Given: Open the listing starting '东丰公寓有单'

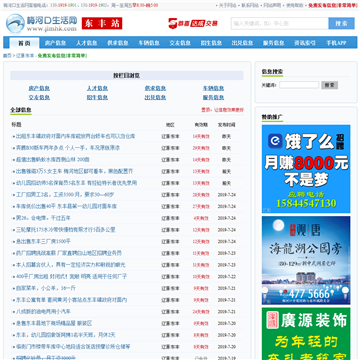Looking at the screenshot, I should pyautogui.click(x=71, y=300).
